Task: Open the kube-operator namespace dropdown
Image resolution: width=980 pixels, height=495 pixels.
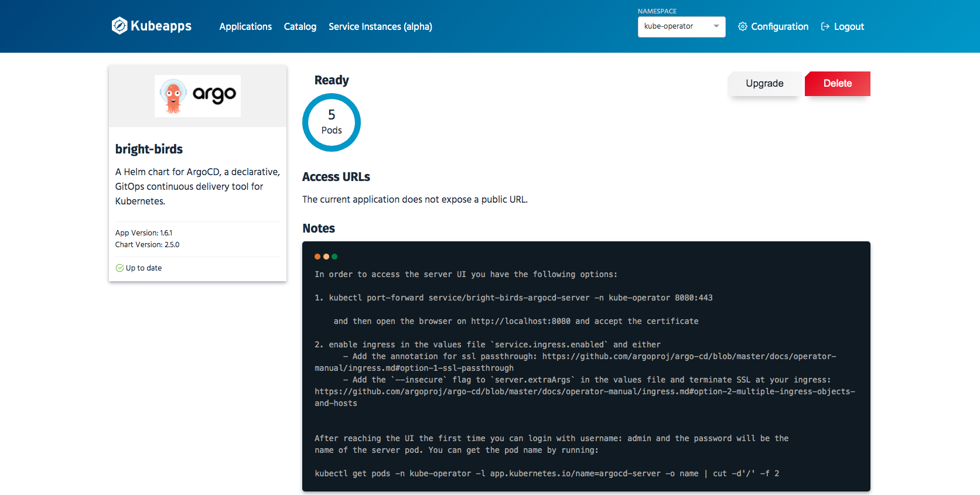Action: (681, 26)
